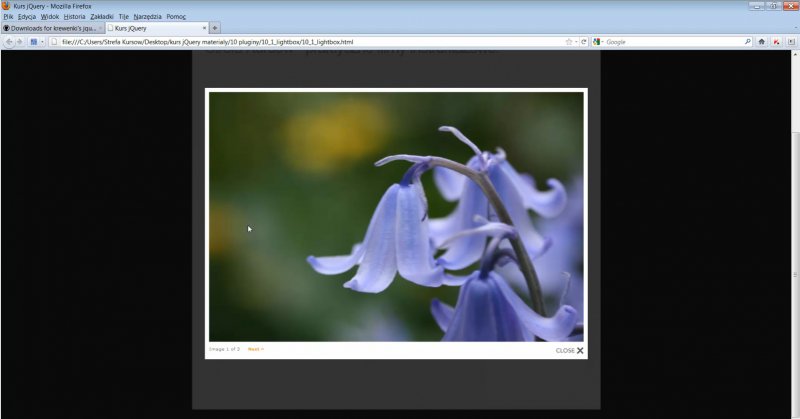This screenshot has width=800, height=419.
Task: Open the Historia menu
Action: tap(74, 17)
